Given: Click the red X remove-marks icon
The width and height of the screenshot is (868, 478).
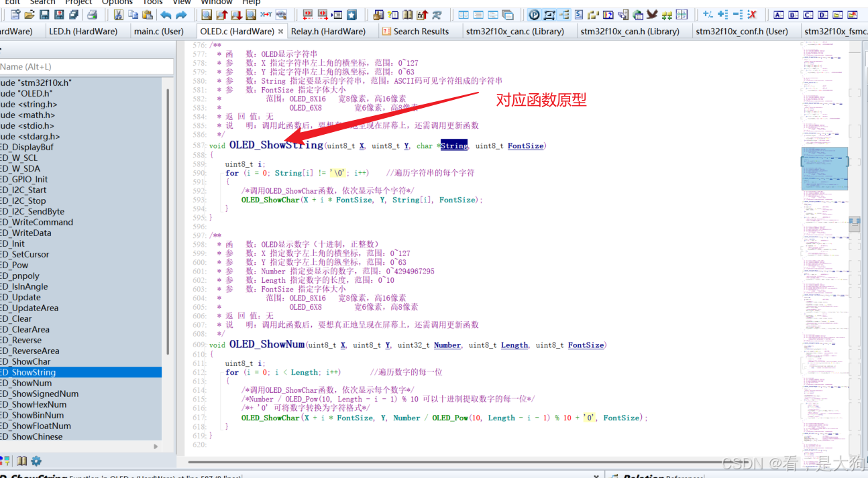Looking at the screenshot, I should [x=751, y=15].
